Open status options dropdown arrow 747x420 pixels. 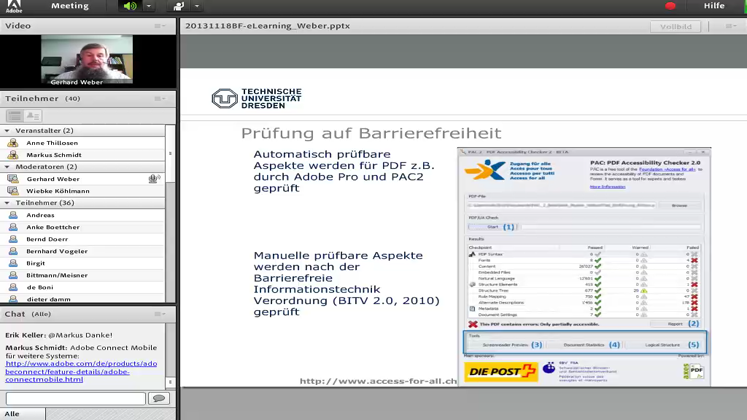(197, 6)
